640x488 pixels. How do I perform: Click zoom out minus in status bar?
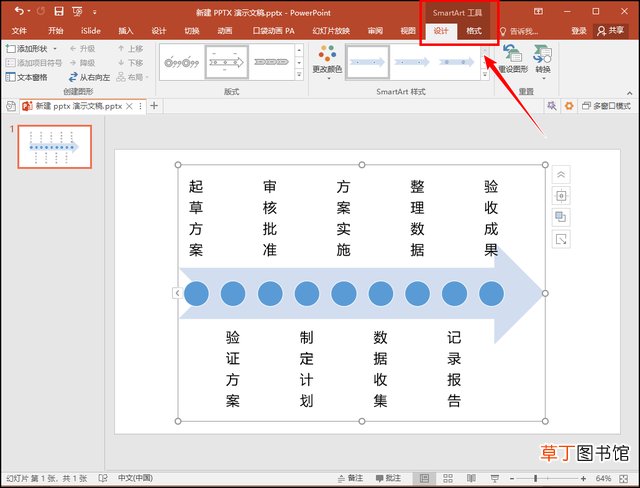pyautogui.click(x=512, y=479)
